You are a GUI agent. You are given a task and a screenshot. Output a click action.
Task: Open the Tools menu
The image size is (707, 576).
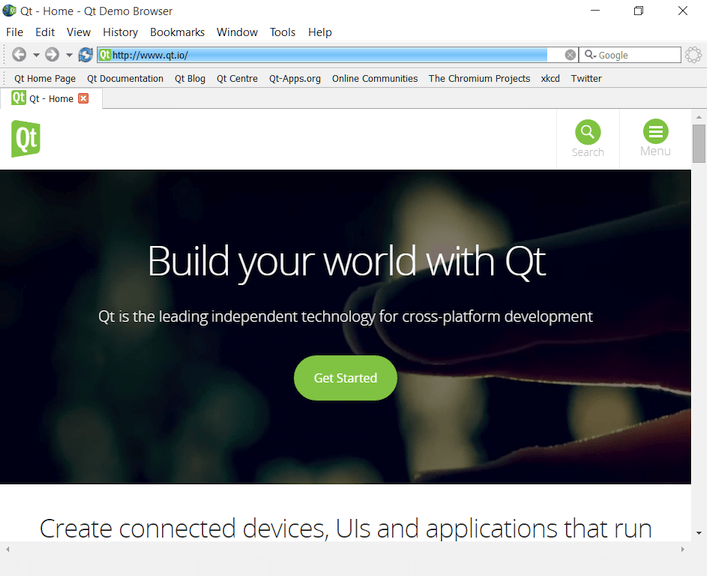click(282, 32)
